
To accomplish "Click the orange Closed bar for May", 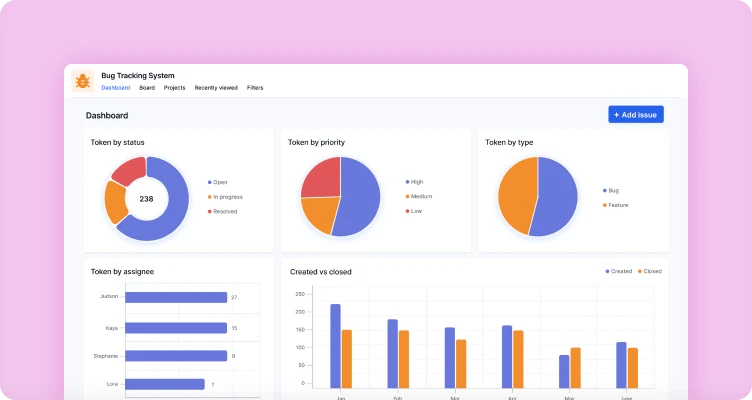I will pos(576,368).
